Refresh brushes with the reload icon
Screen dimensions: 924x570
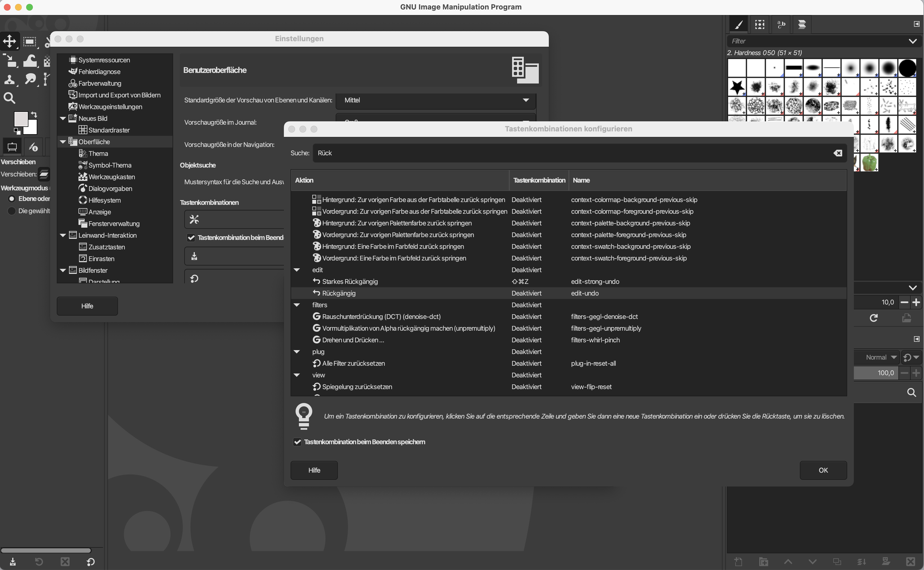pos(873,318)
